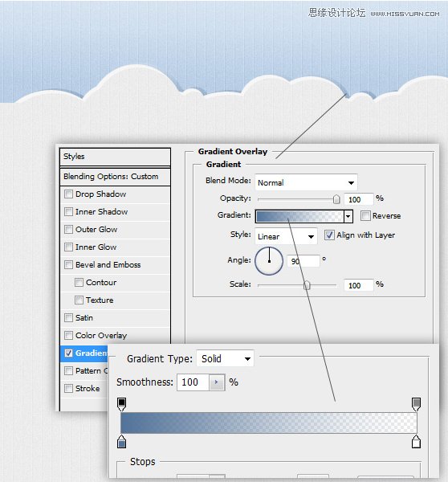Open the gradient picker dropdown arrow
This screenshot has height=482, width=448.
348,216
